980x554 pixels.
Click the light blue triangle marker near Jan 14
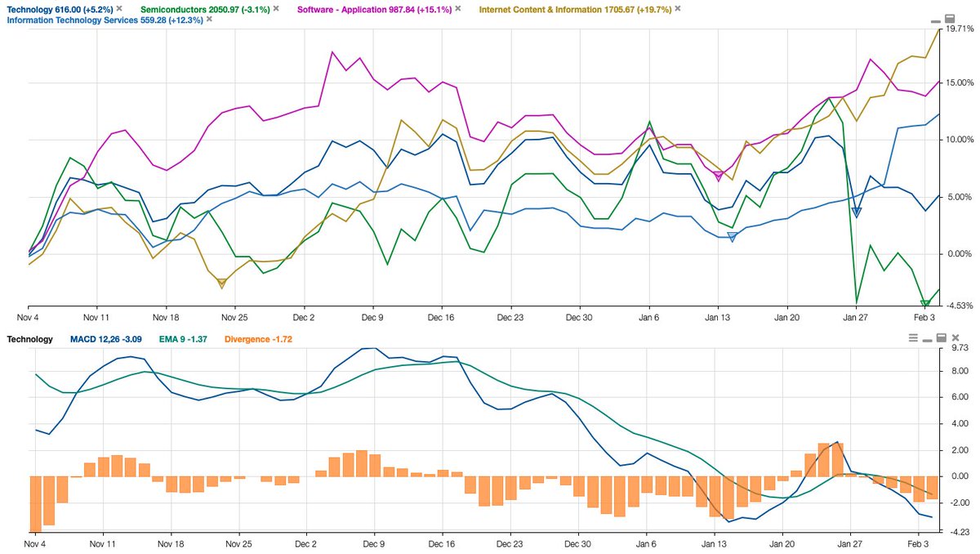[733, 237]
